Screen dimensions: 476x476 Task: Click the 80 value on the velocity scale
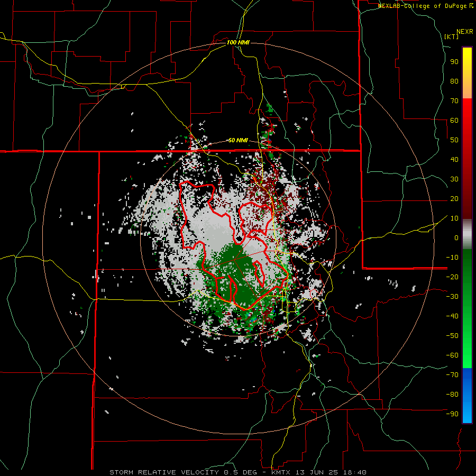(454, 81)
